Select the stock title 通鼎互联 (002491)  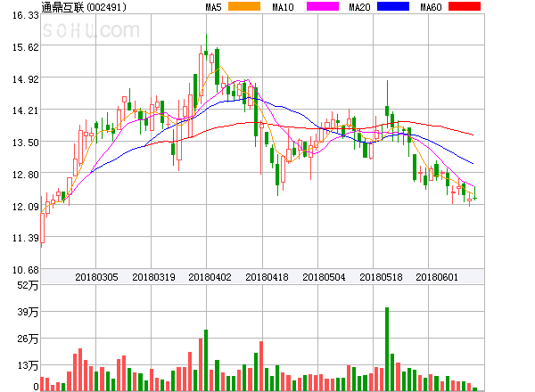[84, 7]
